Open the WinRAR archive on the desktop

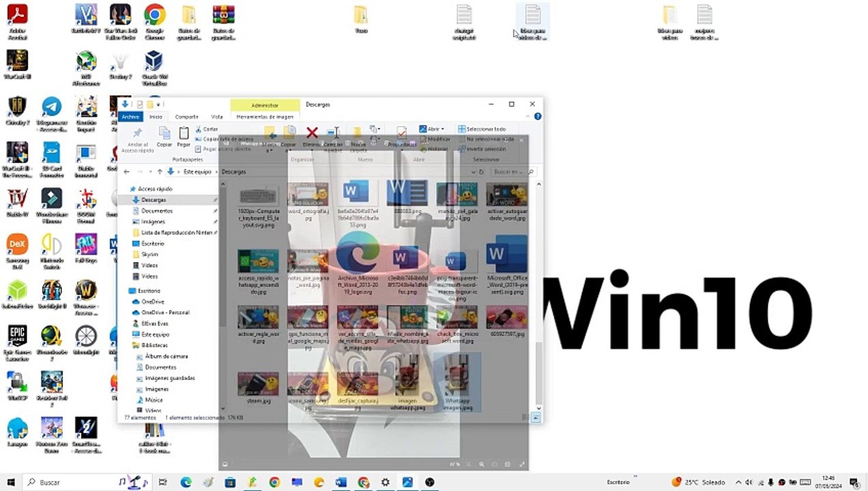pos(223,22)
